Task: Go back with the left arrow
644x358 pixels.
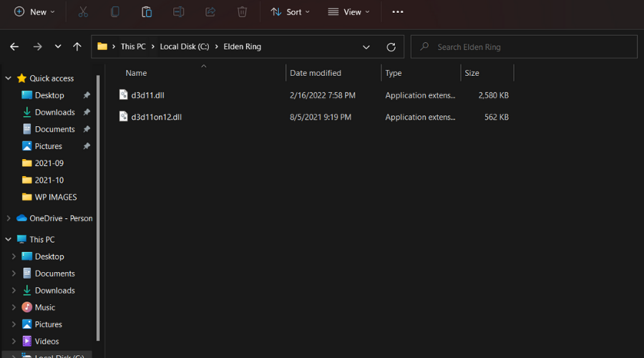Action: 14,47
